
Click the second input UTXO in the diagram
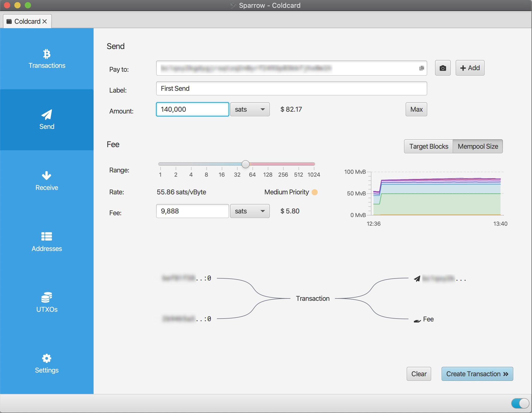click(186, 319)
